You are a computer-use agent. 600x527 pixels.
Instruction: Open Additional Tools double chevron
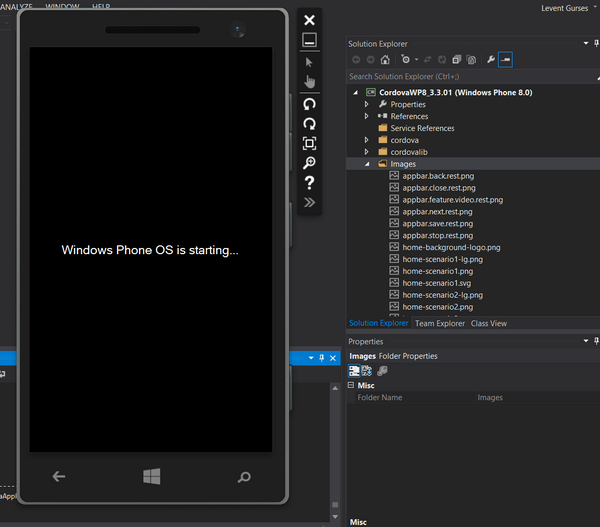point(309,202)
